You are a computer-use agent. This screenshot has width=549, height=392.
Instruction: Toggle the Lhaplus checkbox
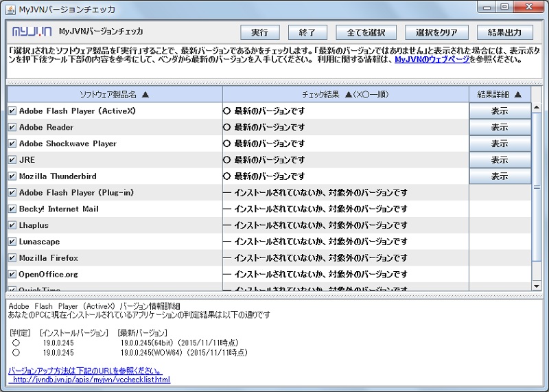point(12,225)
